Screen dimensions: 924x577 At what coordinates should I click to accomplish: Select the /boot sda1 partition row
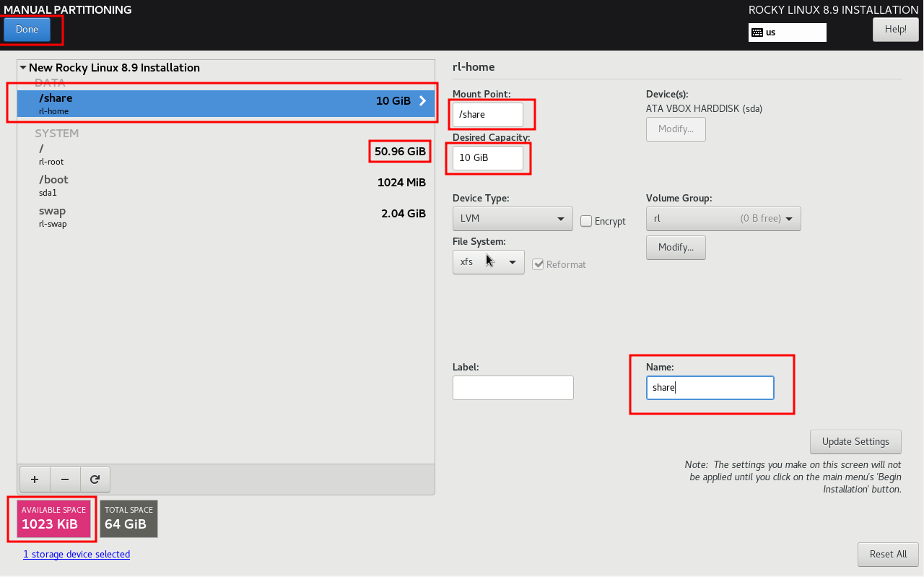tap(225, 185)
